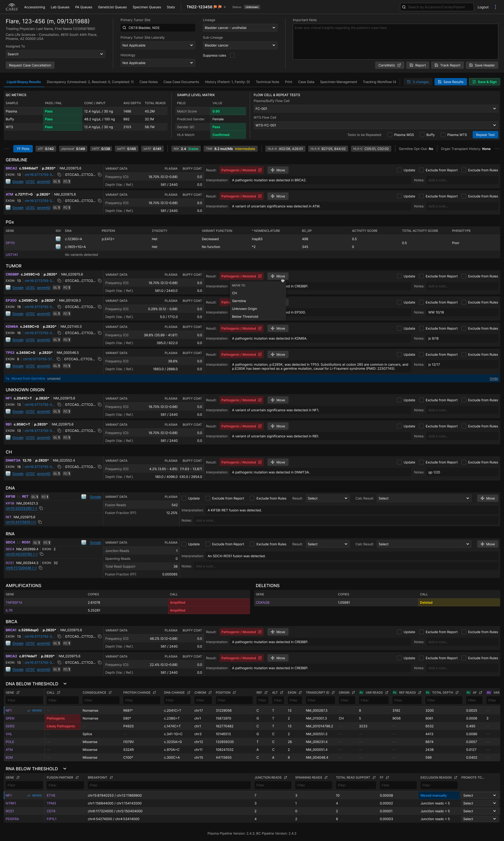This screenshot has height=841, width=504.
Task: Open the IGV icon for the BRCA2 c.5946delT variant
Action: [x=8, y=181]
